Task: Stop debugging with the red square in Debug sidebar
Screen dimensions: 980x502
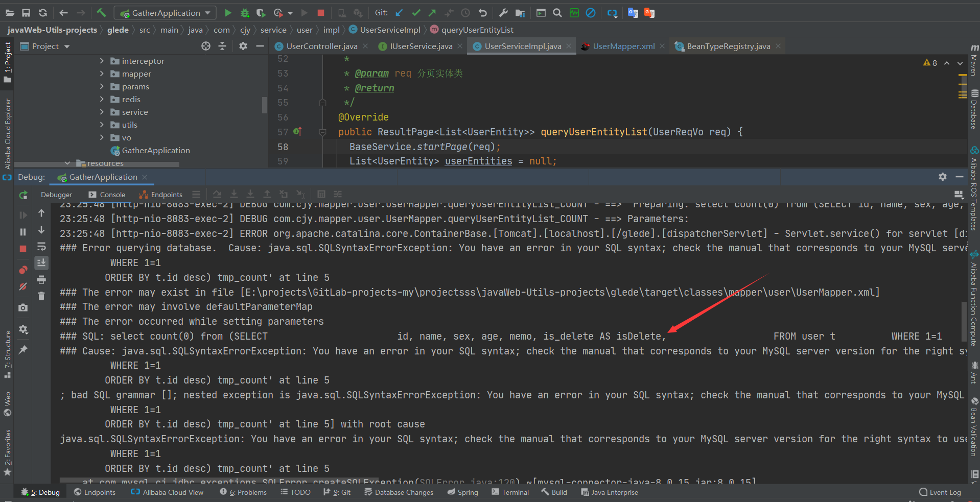Action: pos(23,249)
